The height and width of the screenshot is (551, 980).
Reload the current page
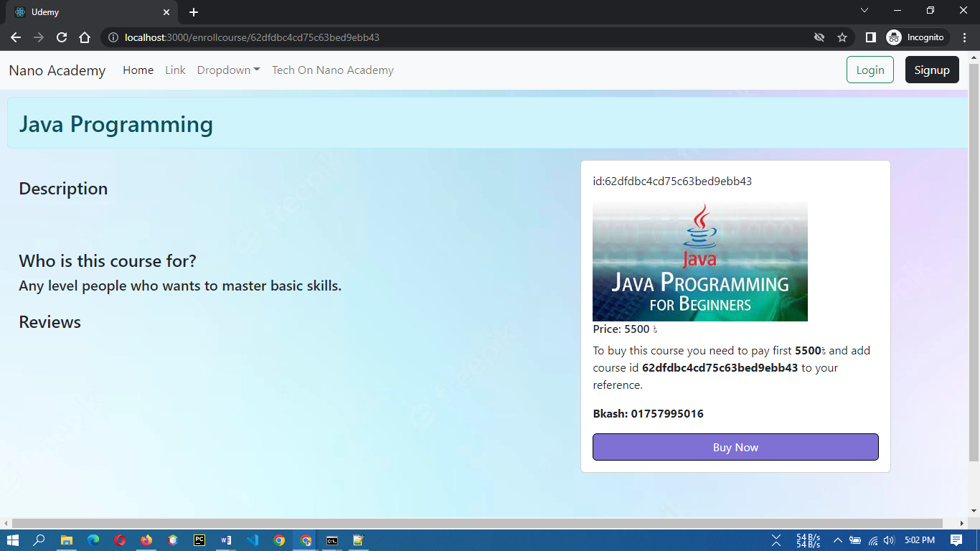click(x=61, y=37)
